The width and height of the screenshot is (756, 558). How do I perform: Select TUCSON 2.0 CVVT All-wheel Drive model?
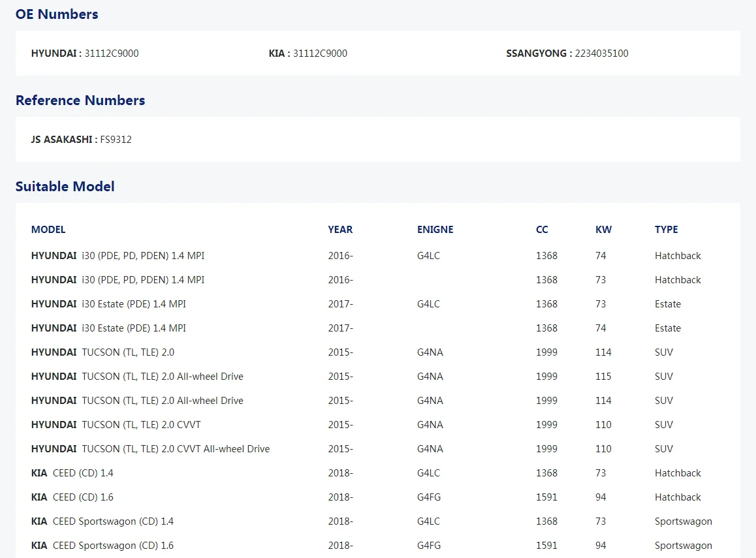pyautogui.click(x=150, y=448)
